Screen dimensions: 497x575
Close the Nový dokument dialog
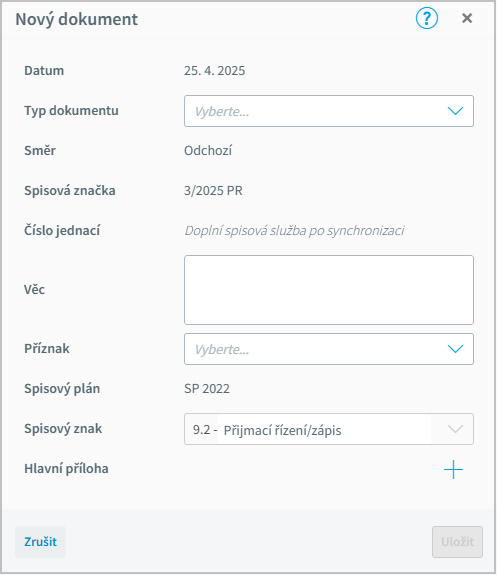point(467,18)
